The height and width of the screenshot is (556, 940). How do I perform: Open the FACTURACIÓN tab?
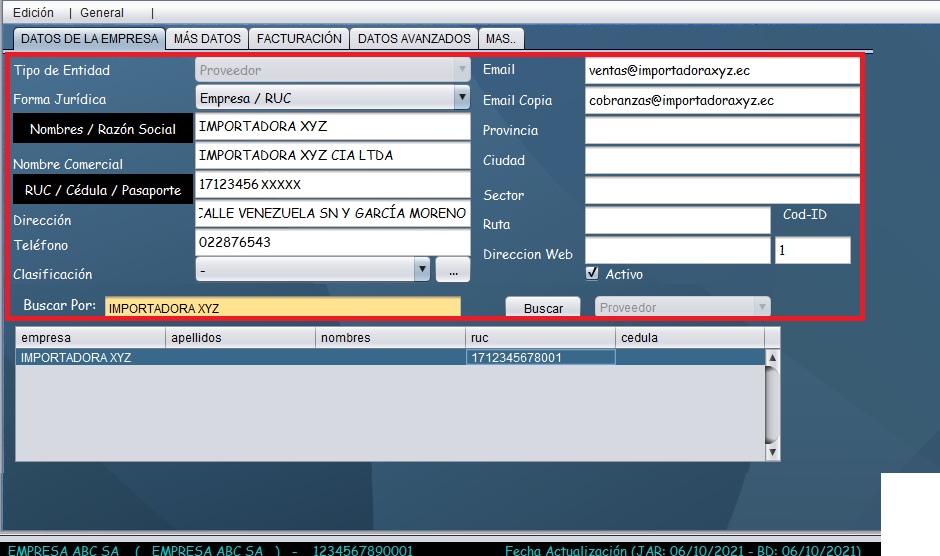click(299, 38)
